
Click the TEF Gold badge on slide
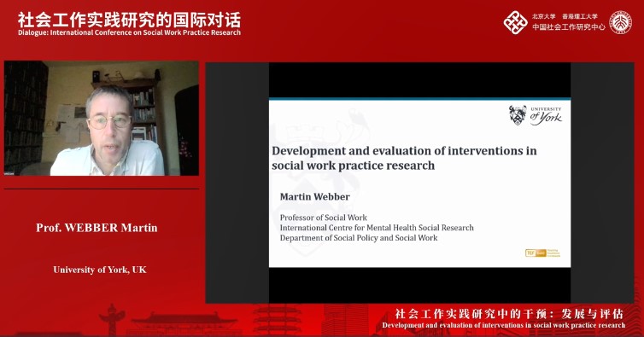(542, 253)
